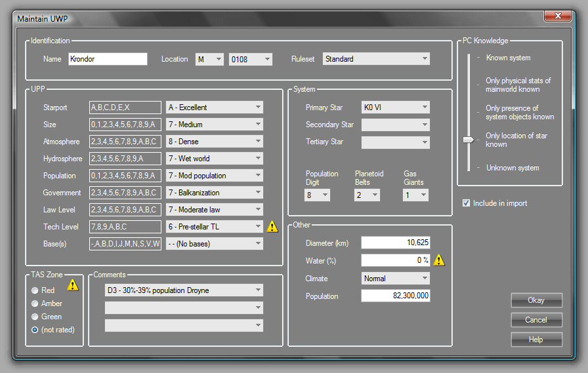
Task: Open the Government Balkanization dropdown
Action: click(215, 193)
